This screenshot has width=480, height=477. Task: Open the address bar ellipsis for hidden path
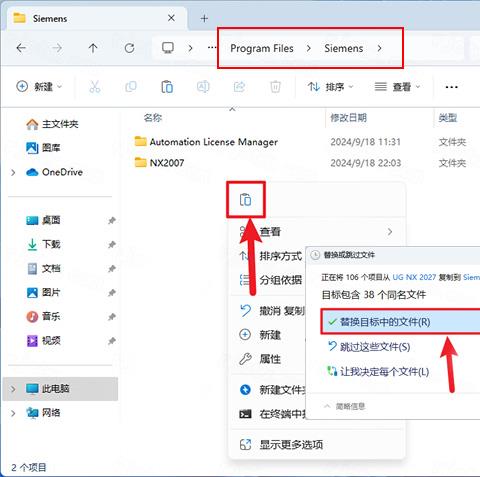pos(212,48)
